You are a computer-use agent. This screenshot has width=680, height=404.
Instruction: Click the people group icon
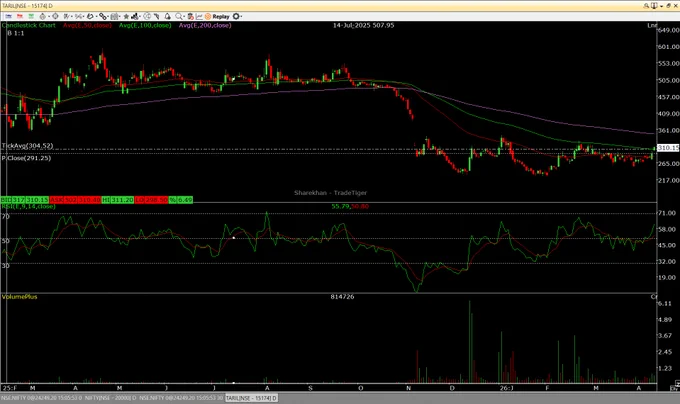click(135, 16)
